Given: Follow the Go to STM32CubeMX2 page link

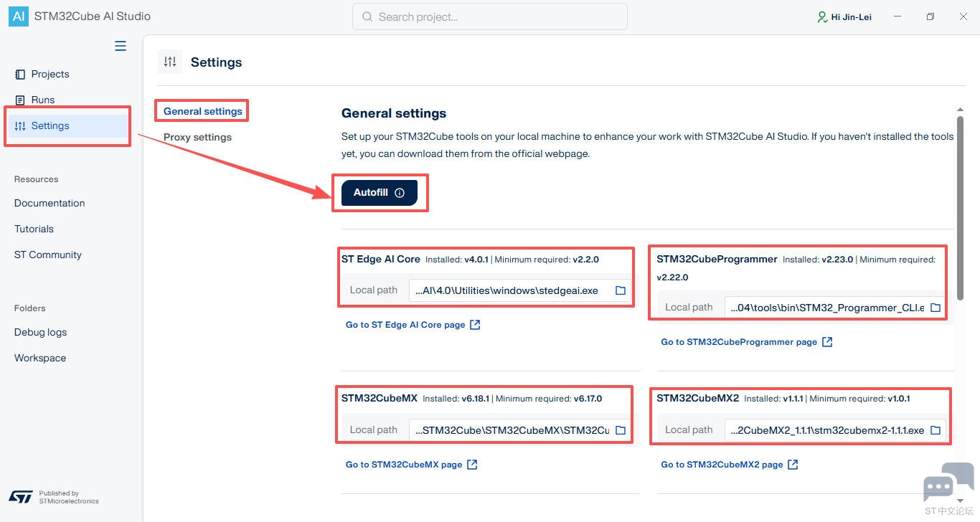Looking at the screenshot, I should coord(730,465).
